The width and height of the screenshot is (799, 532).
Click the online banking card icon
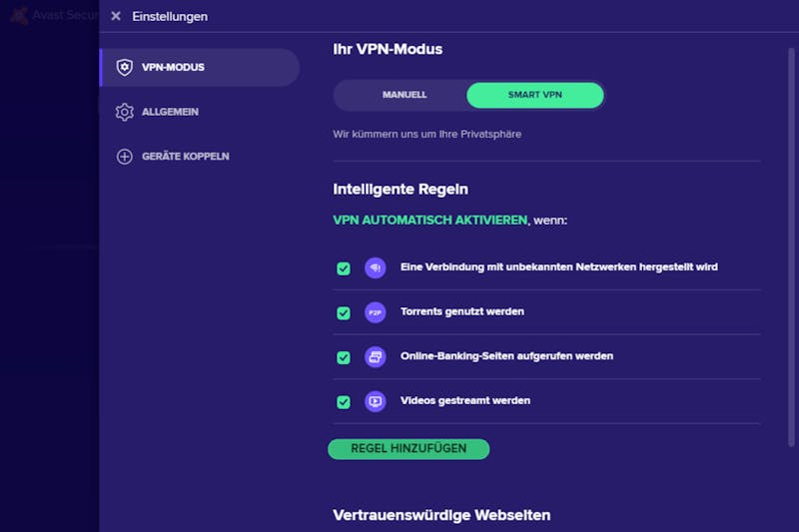(376, 357)
